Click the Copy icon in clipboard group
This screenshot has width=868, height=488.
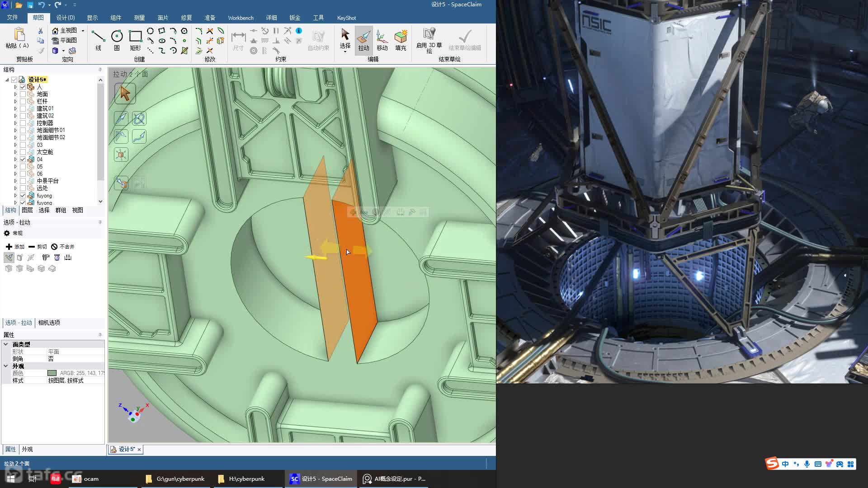pos(40,41)
